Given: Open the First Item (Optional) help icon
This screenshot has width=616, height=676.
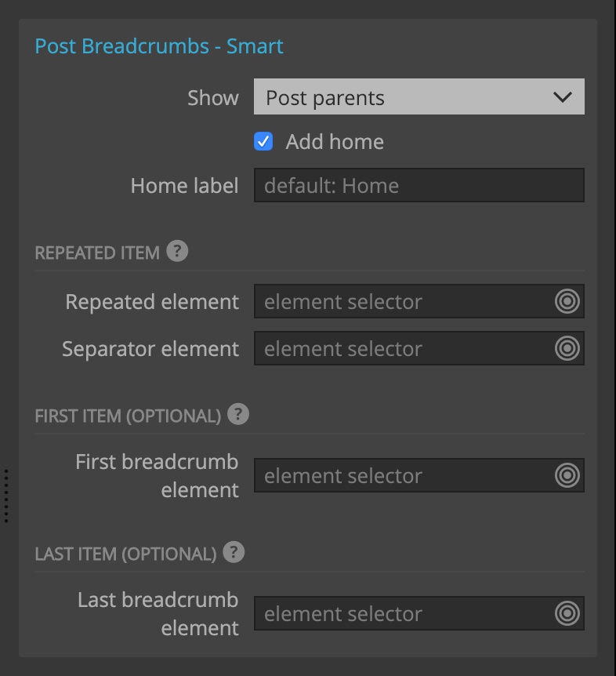Looking at the screenshot, I should (238, 414).
